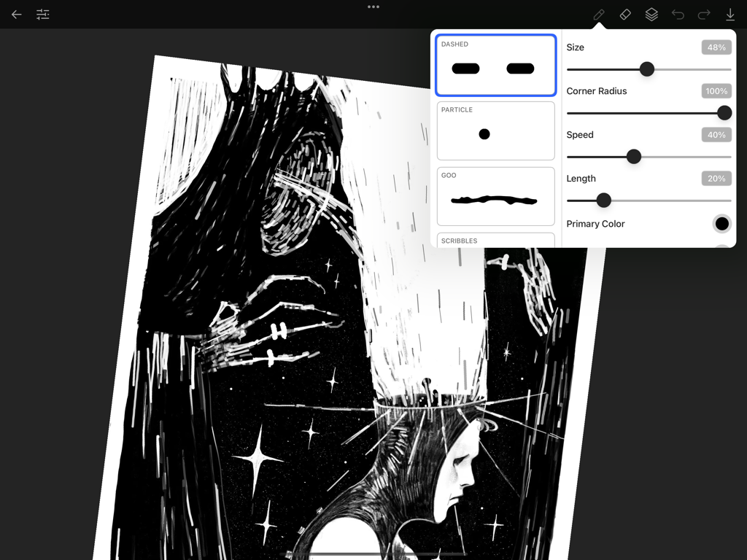This screenshot has height=560, width=747.
Task: Adjust the Speed slider handle
Action: 633,156
